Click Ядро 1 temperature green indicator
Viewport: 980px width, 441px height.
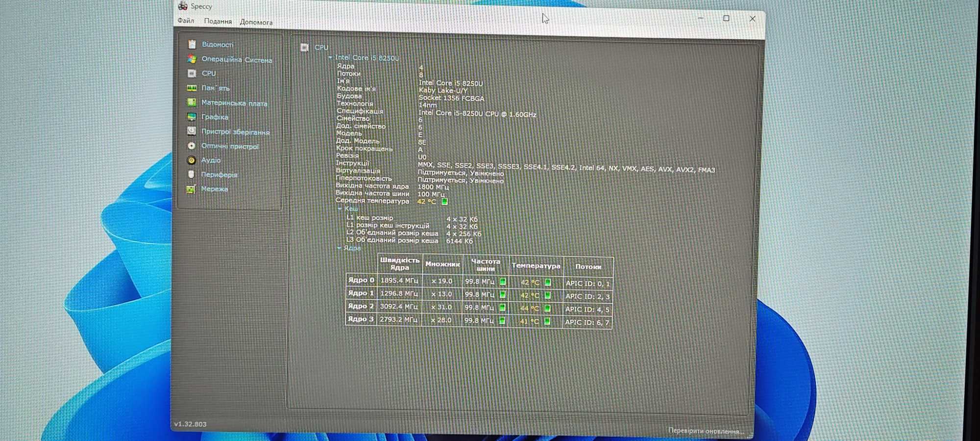tap(548, 295)
